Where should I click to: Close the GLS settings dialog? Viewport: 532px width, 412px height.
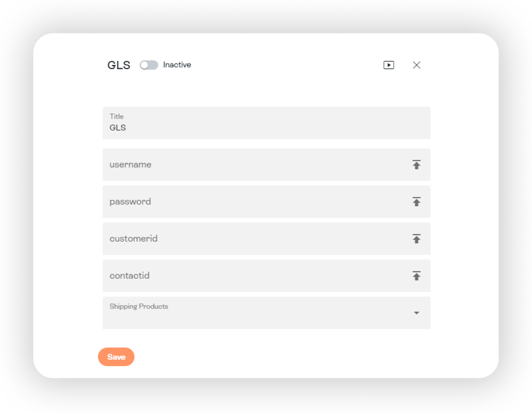tap(416, 65)
